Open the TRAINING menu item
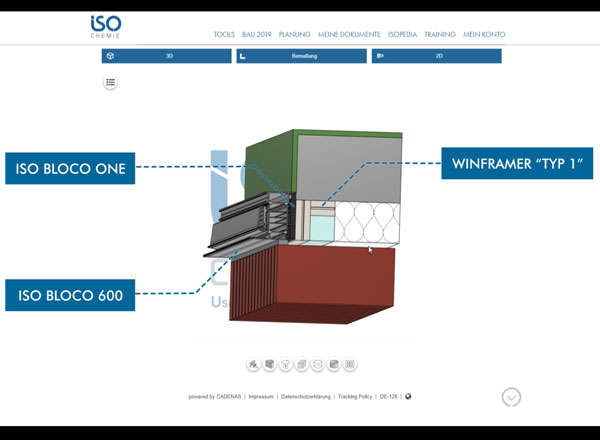The width and height of the screenshot is (600, 440). tap(440, 34)
